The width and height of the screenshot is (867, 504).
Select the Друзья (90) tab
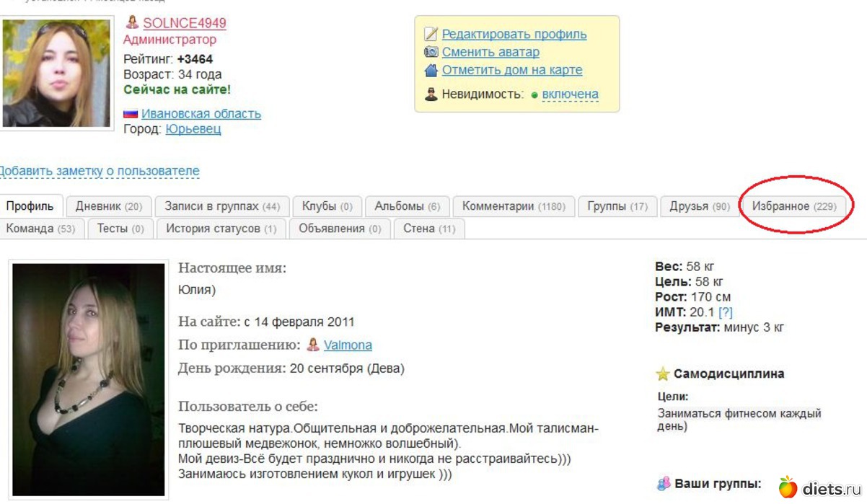tap(699, 206)
